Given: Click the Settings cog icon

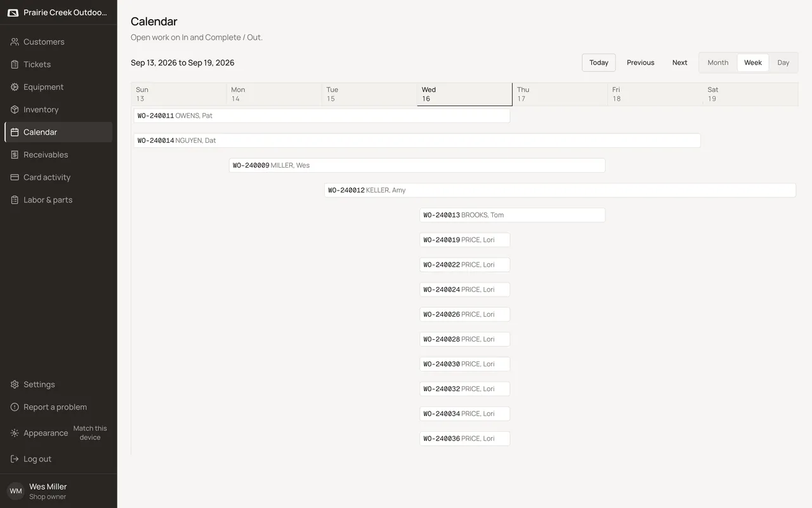Looking at the screenshot, I should [15, 384].
